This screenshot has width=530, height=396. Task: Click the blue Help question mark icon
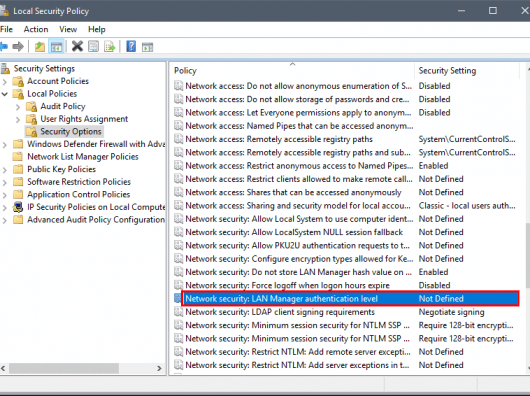131,46
